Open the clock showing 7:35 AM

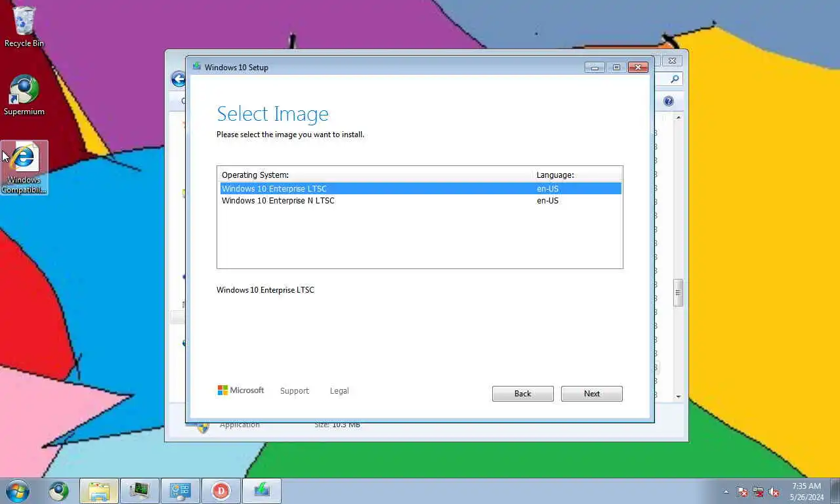807,492
